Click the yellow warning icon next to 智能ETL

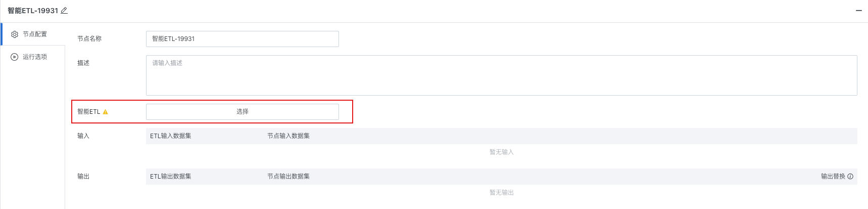[x=106, y=112]
